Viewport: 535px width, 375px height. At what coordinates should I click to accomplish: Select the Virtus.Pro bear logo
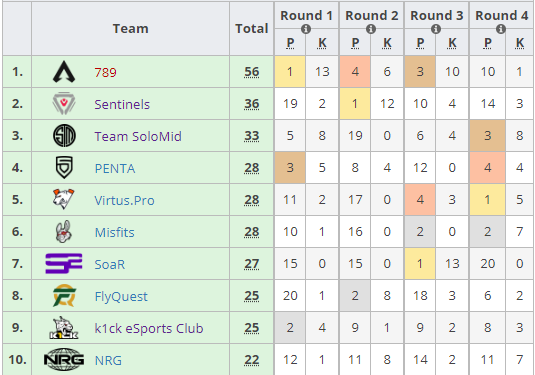tap(63, 199)
